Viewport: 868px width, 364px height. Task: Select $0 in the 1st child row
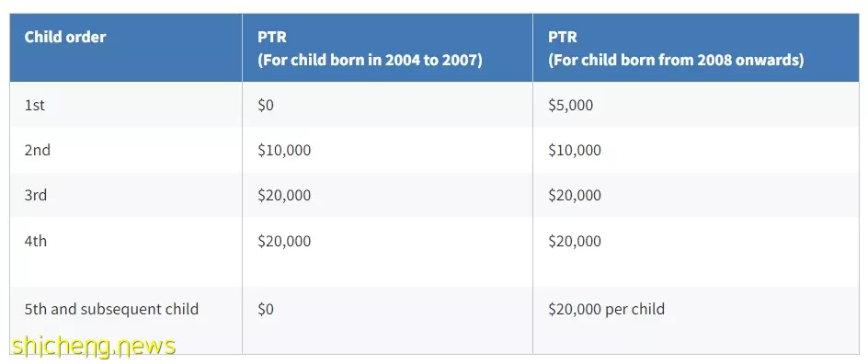266,105
